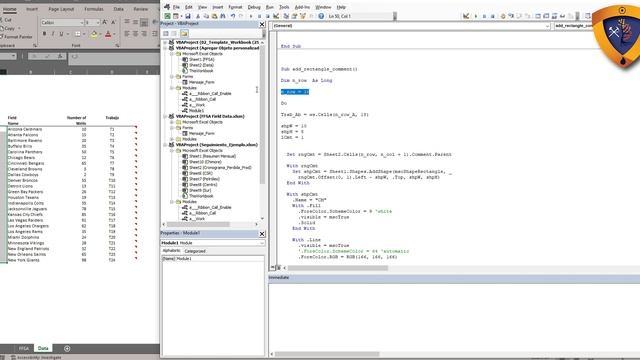Expand the VBAProject (02_Template_Workbook) node
The height and width of the screenshot is (360, 640).
[x=165, y=42]
